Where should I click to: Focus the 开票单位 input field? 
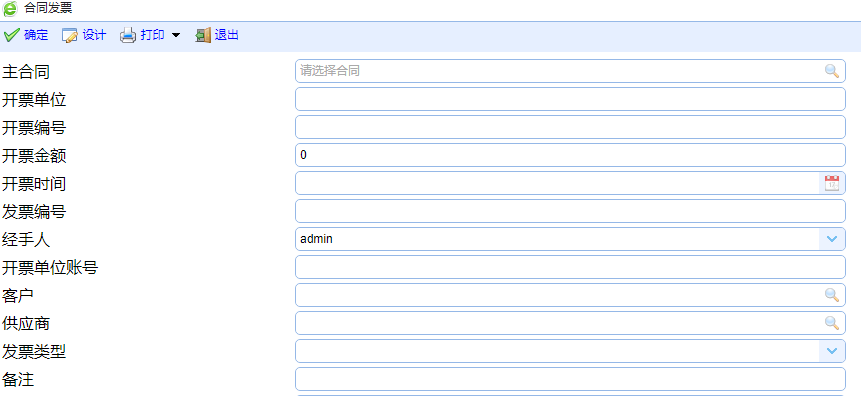571,99
